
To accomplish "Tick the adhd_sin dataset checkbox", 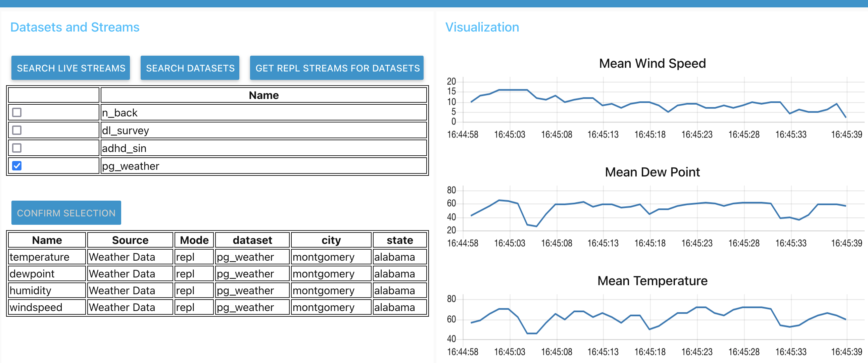I will pyautogui.click(x=17, y=148).
